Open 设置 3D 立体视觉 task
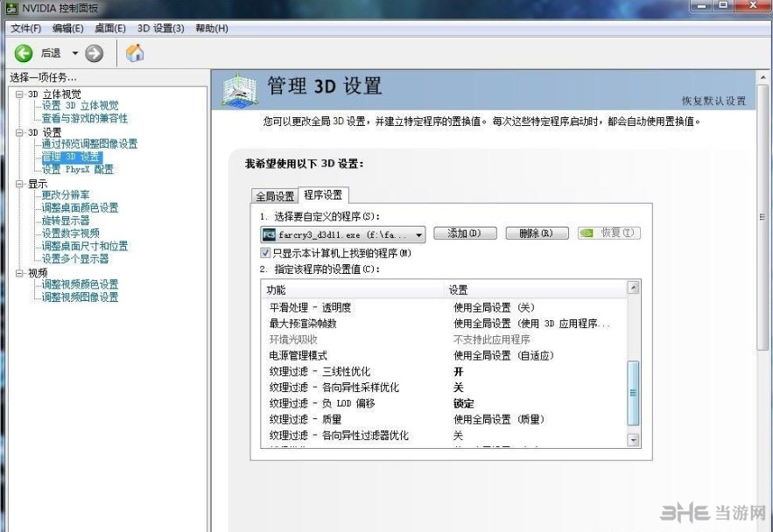773x532 pixels. click(x=80, y=105)
